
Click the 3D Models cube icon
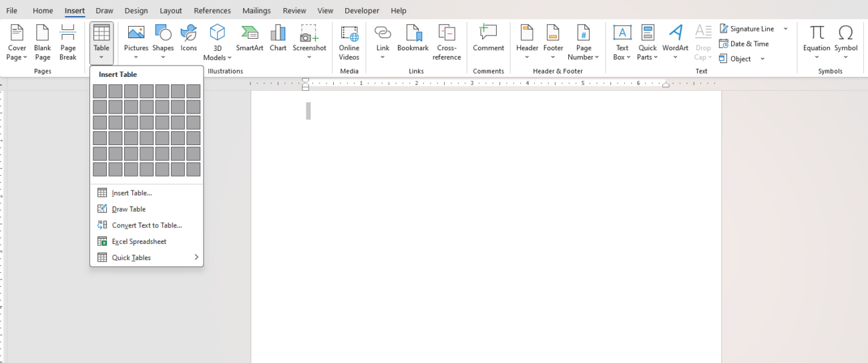pos(218,33)
